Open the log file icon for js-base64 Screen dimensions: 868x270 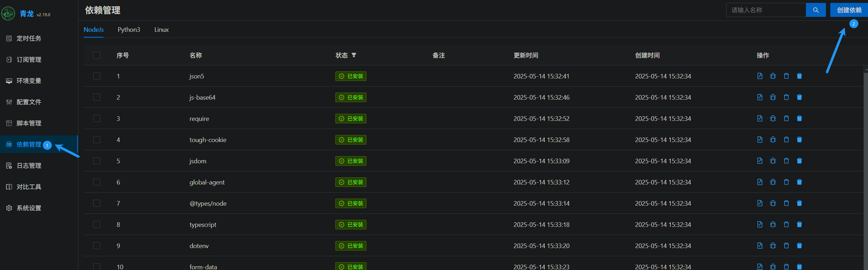click(x=760, y=97)
